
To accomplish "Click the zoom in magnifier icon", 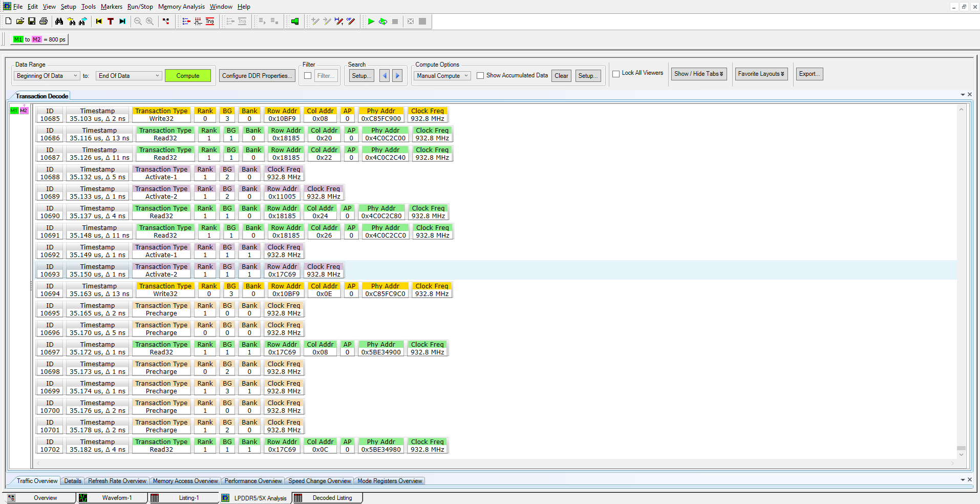I will [x=150, y=21].
